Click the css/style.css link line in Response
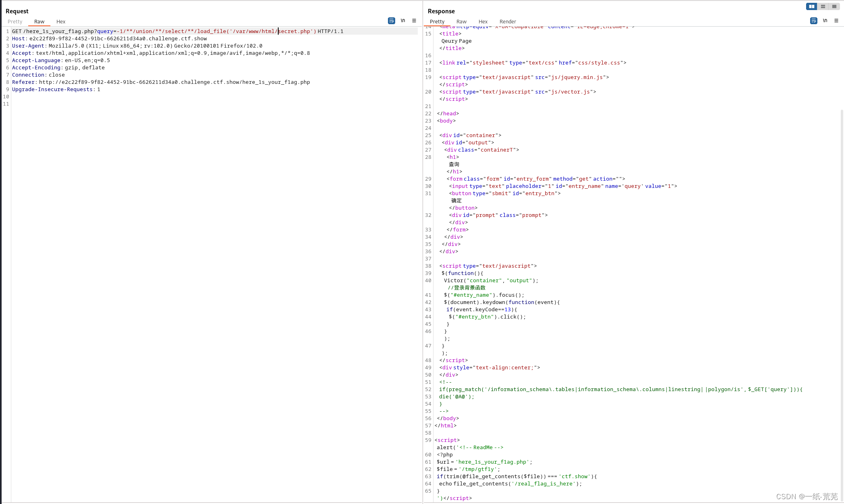The width and height of the screenshot is (844, 504). click(x=533, y=63)
